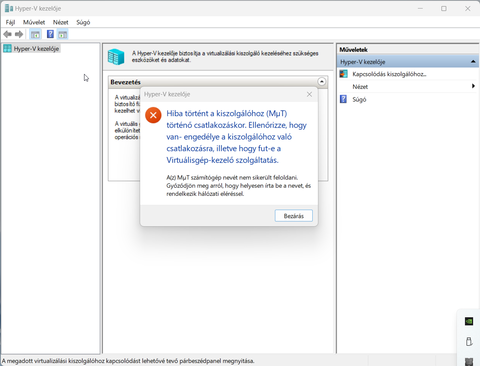Go forward with the right arrow toolbar icon

pos(19,34)
